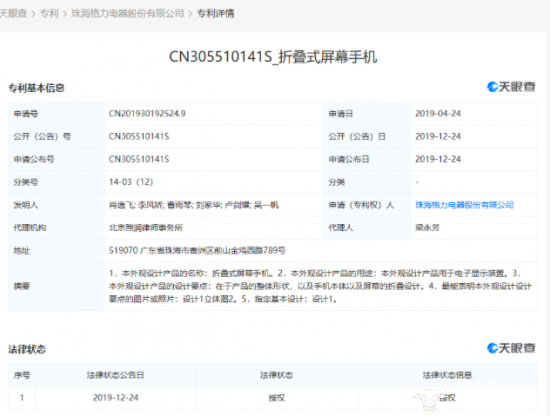Click the 法律状态信息 column header
This screenshot has height=416, width=550.
point(447,375)
